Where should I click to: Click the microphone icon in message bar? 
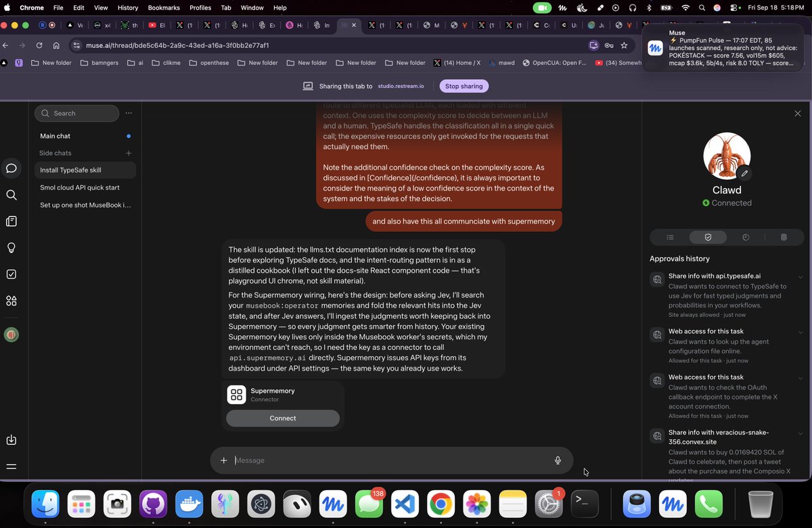click(558, 460)
